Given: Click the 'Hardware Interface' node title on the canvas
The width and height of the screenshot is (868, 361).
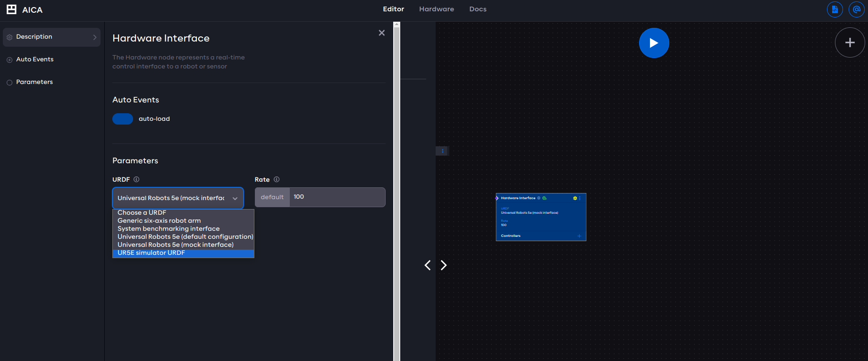Looking at the screenshot, I should coord(518,198).
